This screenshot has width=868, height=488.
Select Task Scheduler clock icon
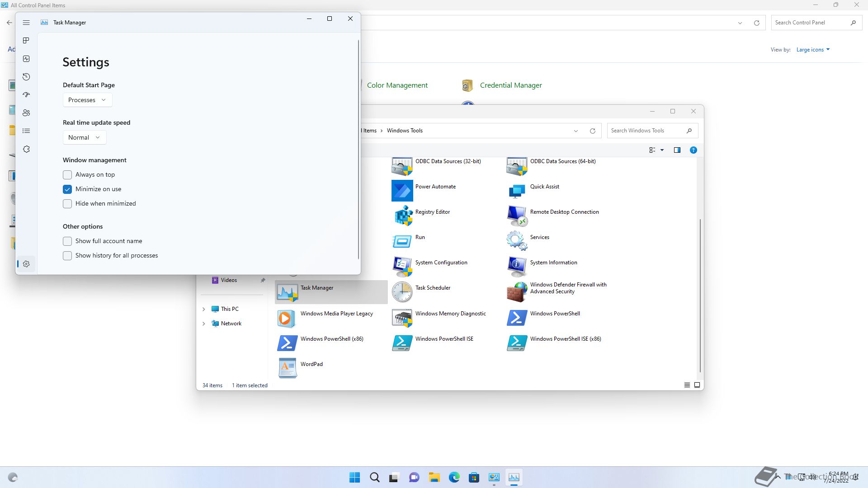point(402,292)
